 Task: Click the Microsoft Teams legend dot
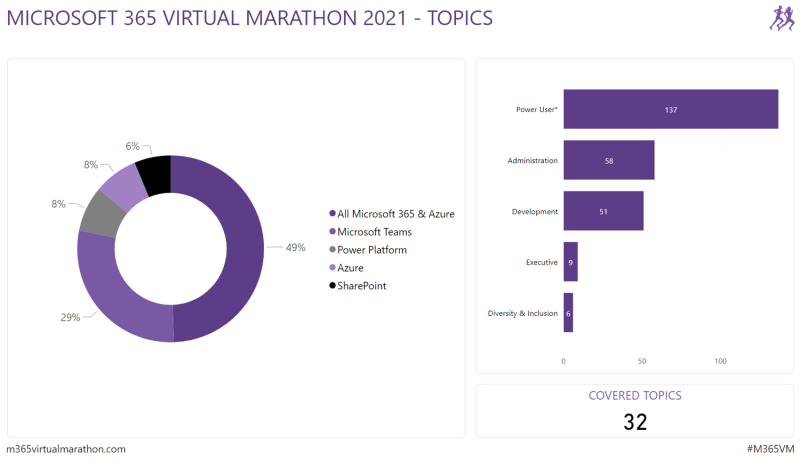(332, 232)
